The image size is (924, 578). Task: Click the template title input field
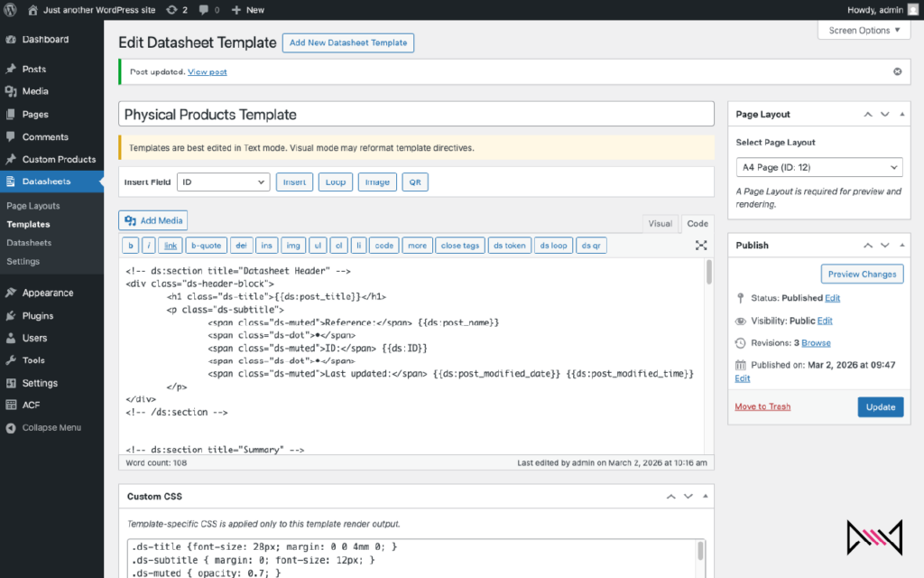tap(416, 115)
